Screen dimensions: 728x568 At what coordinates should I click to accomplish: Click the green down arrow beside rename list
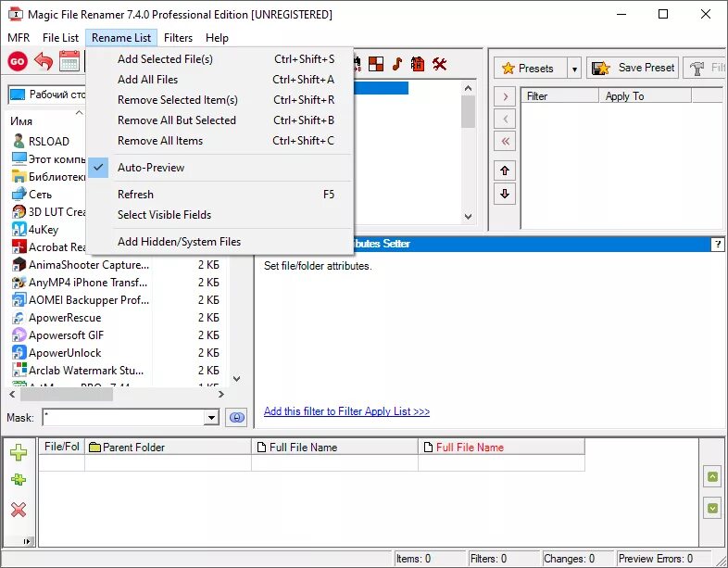pyautogui.click(x=712, y=508)
